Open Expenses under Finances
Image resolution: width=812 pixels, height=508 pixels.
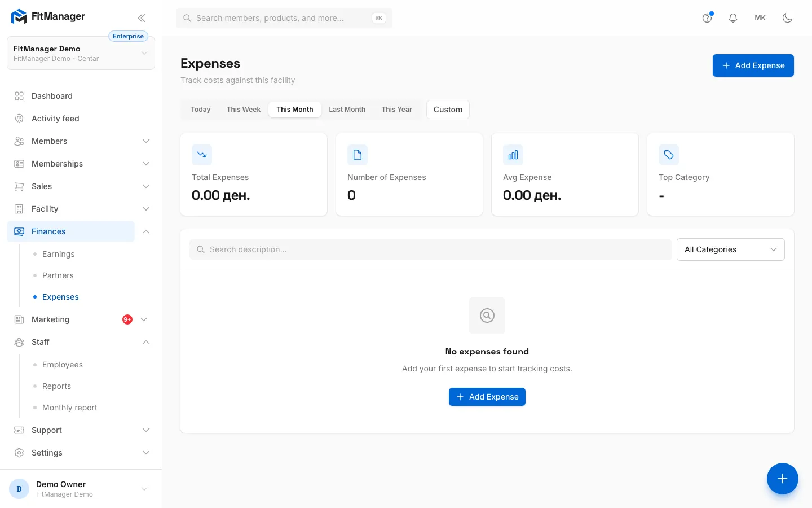click(x=60, y=297)
